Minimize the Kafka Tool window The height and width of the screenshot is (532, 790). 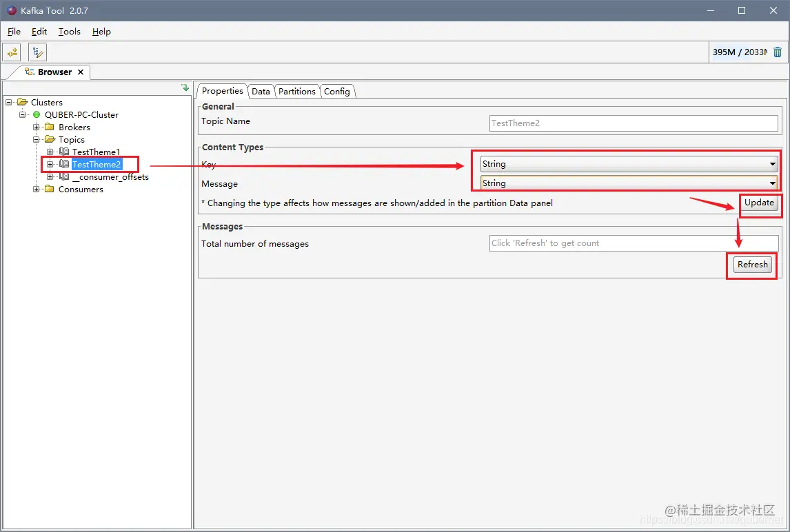click(711, 10)
